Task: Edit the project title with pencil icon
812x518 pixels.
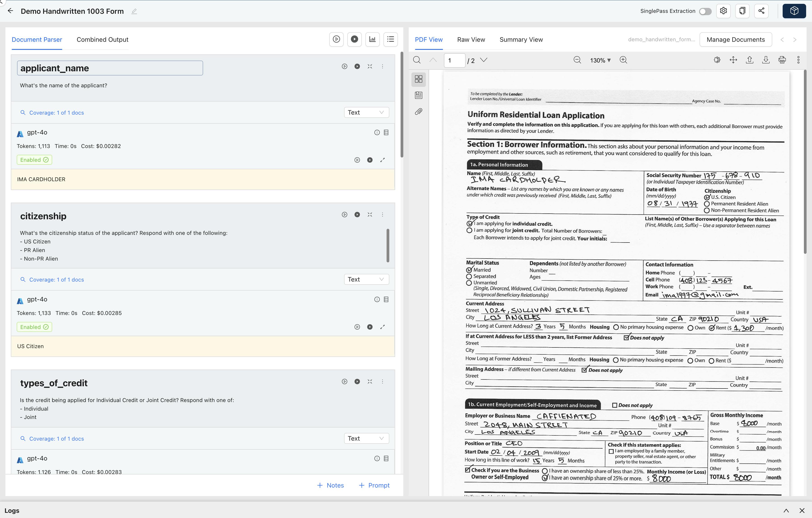Action: (134, 12)
